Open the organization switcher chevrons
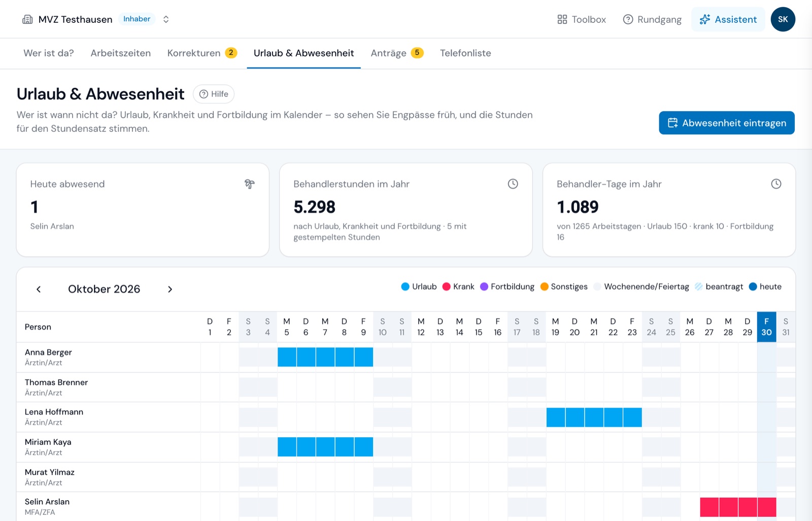 pyautogui.click(x=166, y=19)
